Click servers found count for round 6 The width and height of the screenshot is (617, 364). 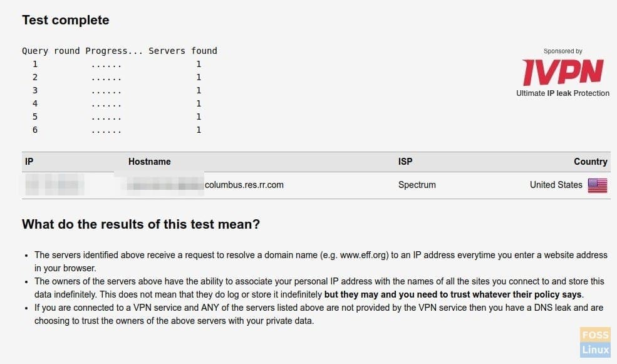[199, 130]
